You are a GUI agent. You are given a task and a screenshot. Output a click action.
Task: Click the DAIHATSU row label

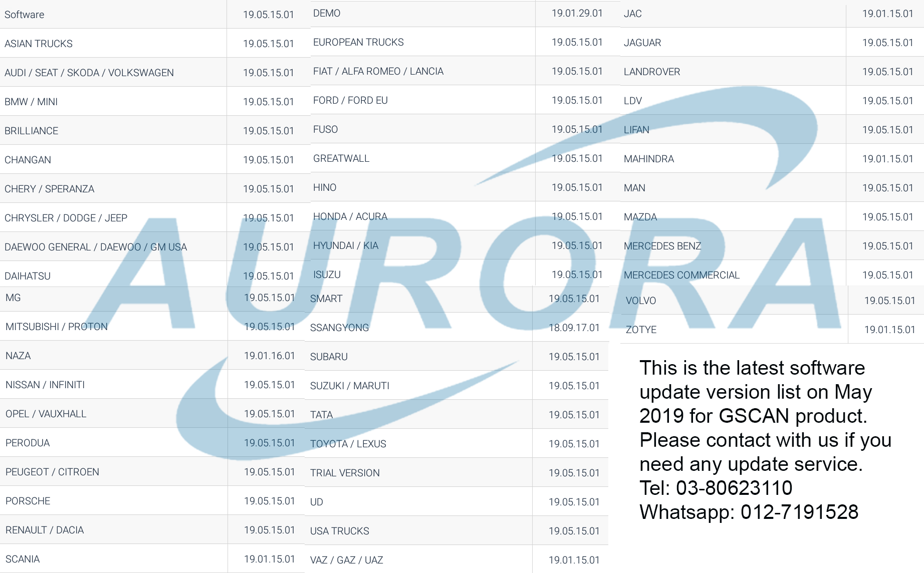pyautogui.click(x=28, y=276)
